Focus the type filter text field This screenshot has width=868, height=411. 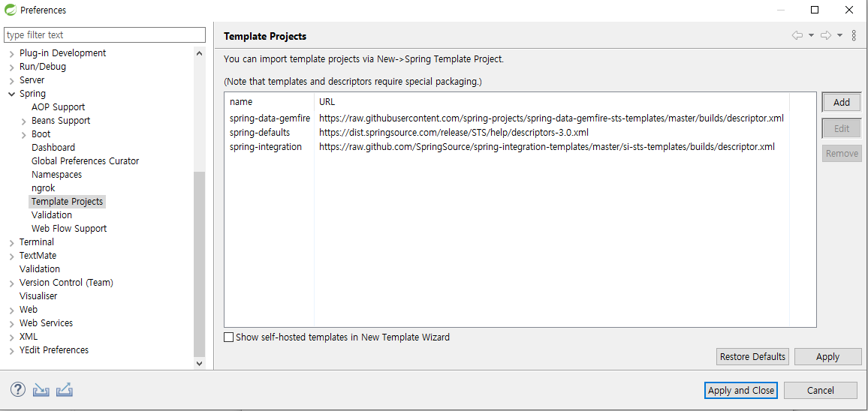point(104,34)
